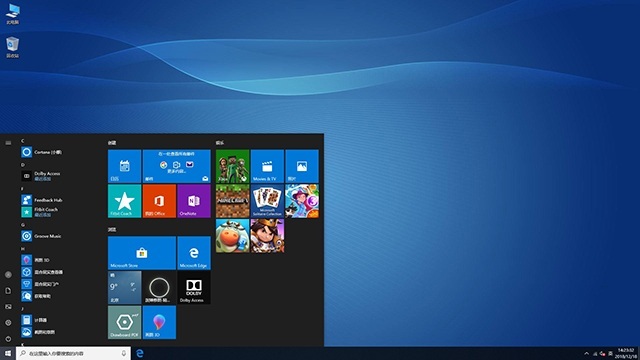Open the black circle tile beside weather

(x=159, y=288)
